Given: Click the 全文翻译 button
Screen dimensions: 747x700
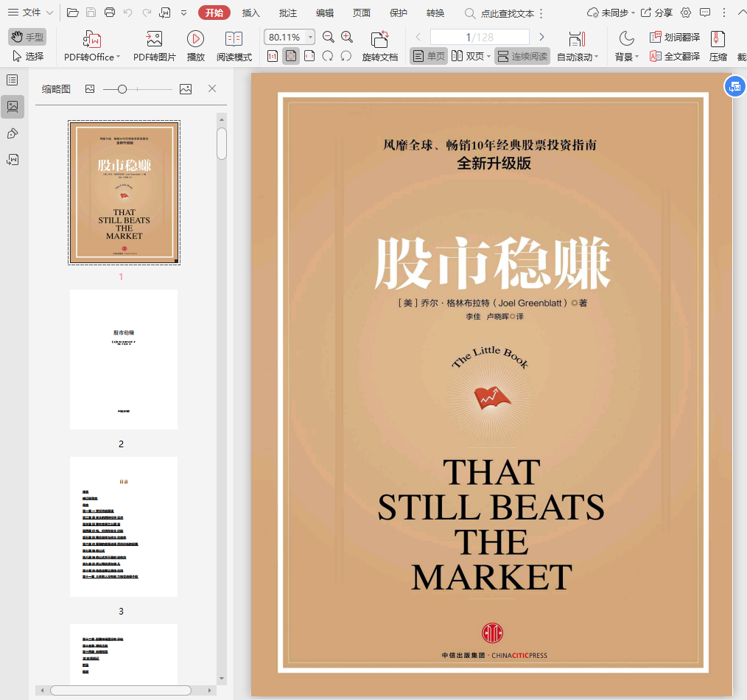Looking at the screenshot, I should click(675, 56).
